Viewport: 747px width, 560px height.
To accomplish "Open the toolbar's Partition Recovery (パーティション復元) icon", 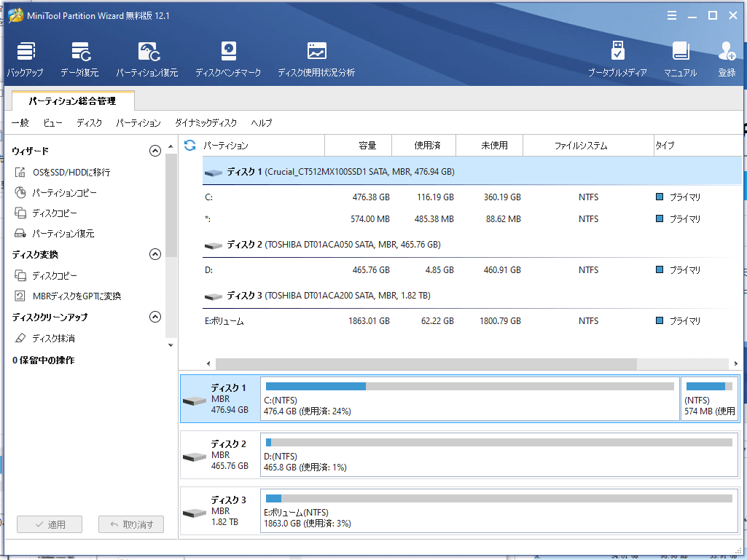I will (149, 52).
